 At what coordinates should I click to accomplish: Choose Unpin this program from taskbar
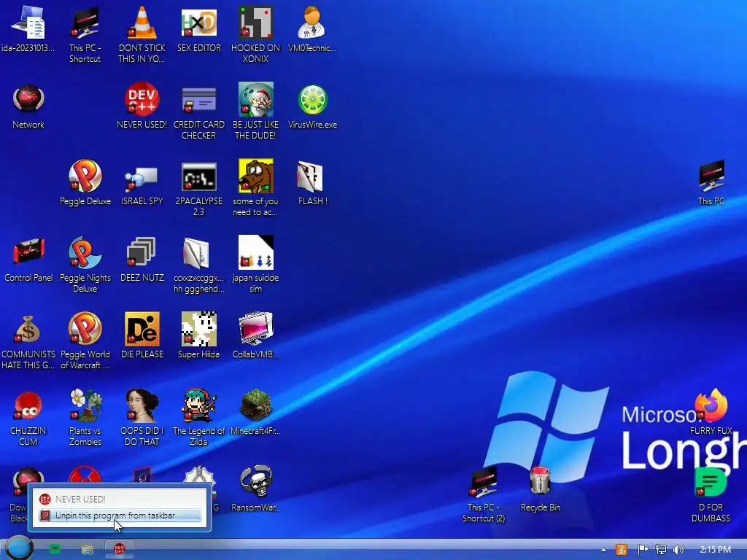(120, 516)
